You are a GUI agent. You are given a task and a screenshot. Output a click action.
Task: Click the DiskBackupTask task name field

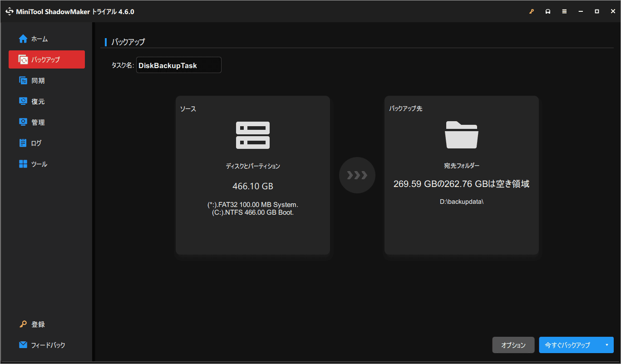179,65
